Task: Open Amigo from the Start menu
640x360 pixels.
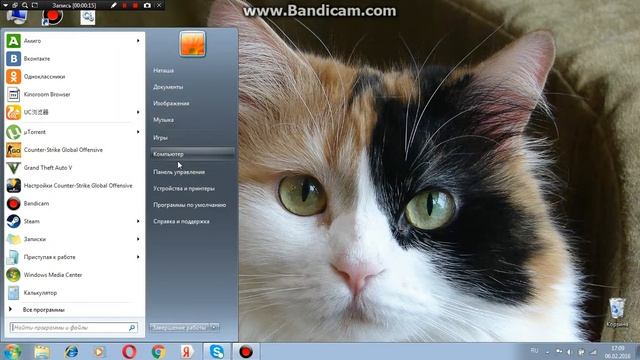Action: click(73, 41)
